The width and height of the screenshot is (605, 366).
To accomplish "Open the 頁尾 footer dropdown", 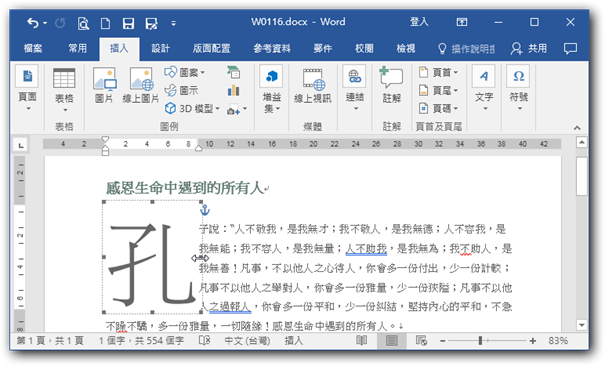I will [x=438, y=91].
